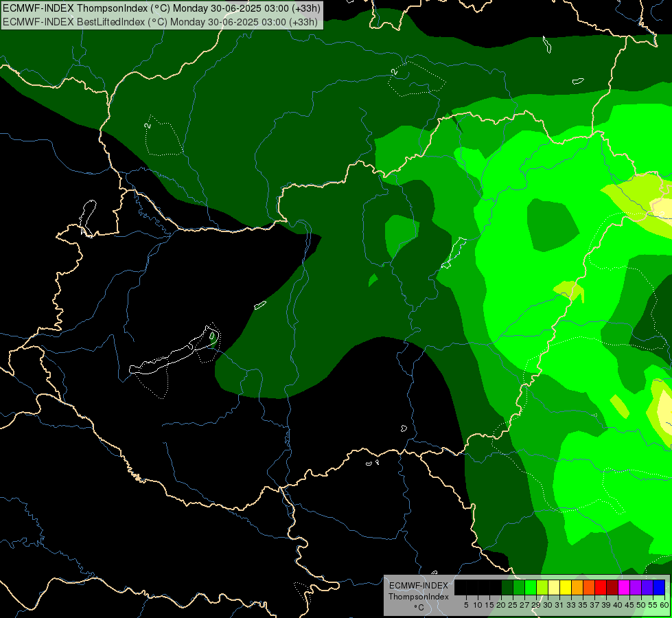The width and height of the screenshot is (672, 618).
Task: Select the orange 33–35 legend swatch
Action: (x=577, y=587)
